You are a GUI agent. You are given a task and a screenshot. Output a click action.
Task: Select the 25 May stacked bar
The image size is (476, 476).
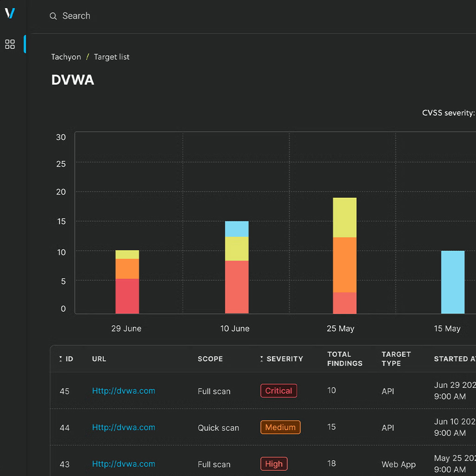click(x=344, y=256)
